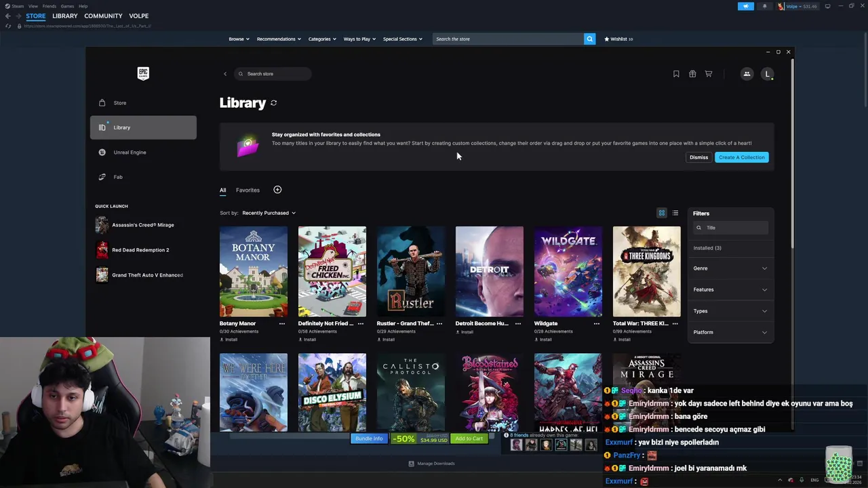The image size is (868, 488).
Task: Click the Unreal Engine icon in sidebar
Action: [102, 152]
